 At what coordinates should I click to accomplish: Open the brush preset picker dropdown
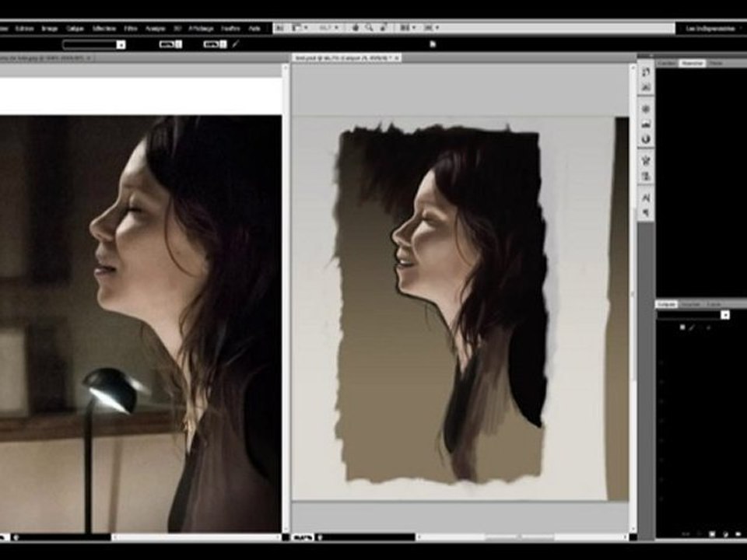click(x=121, y=45)
